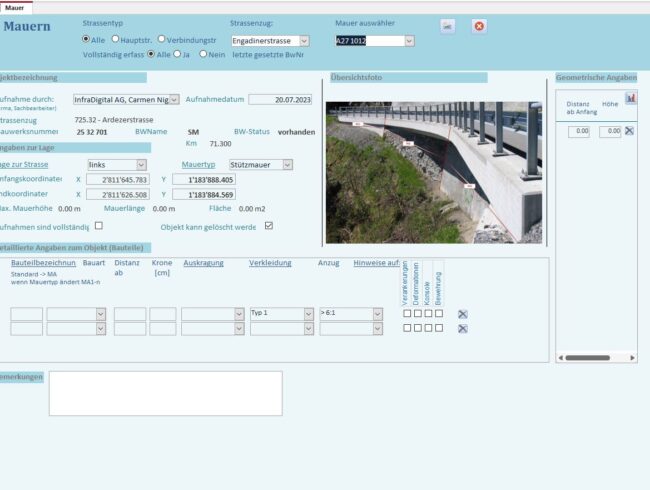This screenshot has height=490, width=650.
Task: Click the Auskragung column header link
Action: tap(204, 263)
